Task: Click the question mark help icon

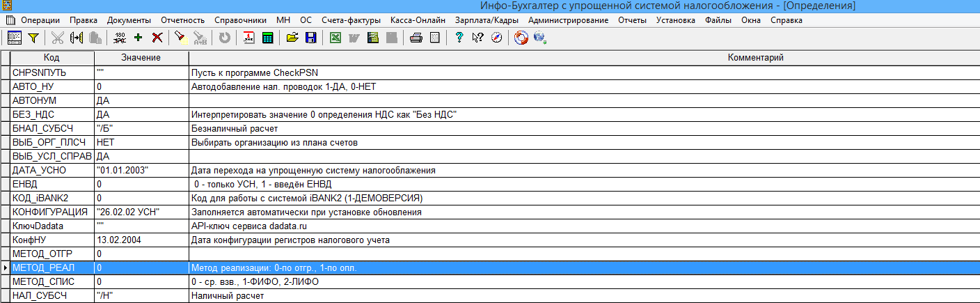Action: 459,38
